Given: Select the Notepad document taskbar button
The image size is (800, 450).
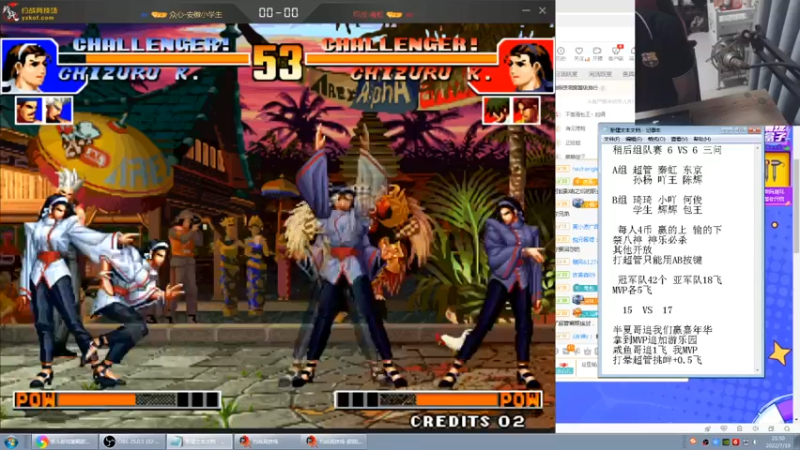Looking at the screenshot, I should pos(200,441).
